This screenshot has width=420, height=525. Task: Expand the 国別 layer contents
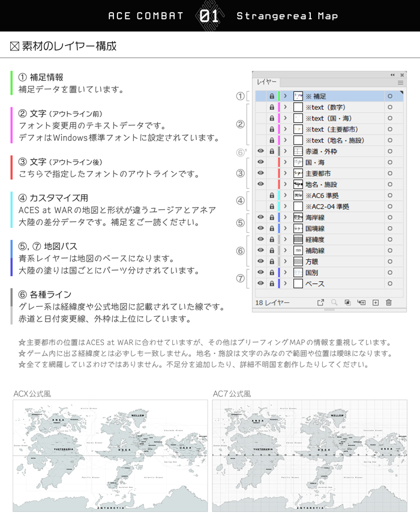point(286,272)
